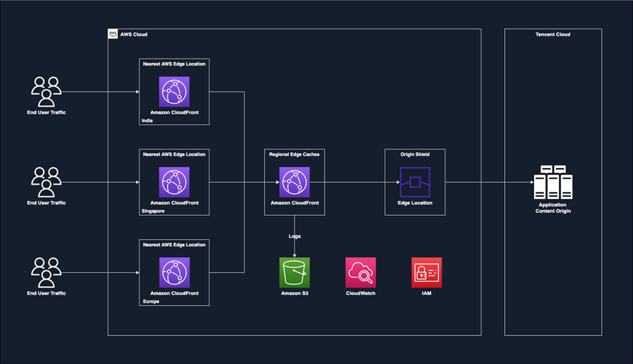Select the Origin Shield Edge Location icon
Image resolution: width=633 pixels, height=364 pixels.
(414, 182)
